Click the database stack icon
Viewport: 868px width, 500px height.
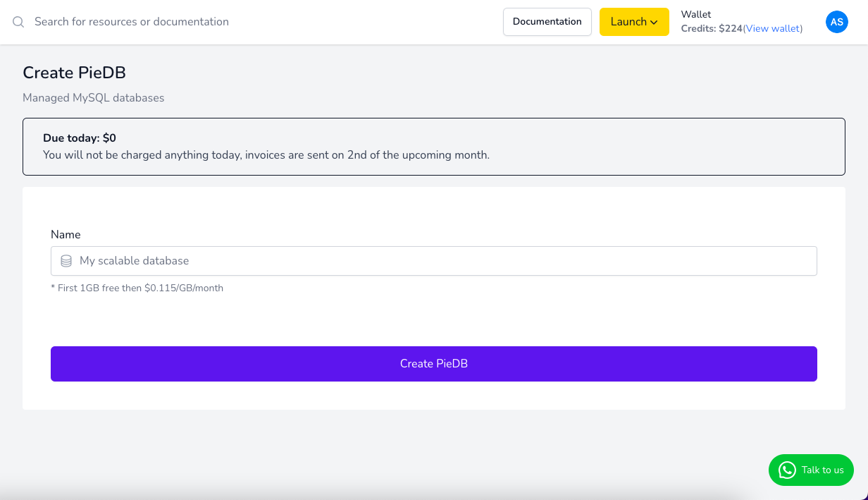66,261
